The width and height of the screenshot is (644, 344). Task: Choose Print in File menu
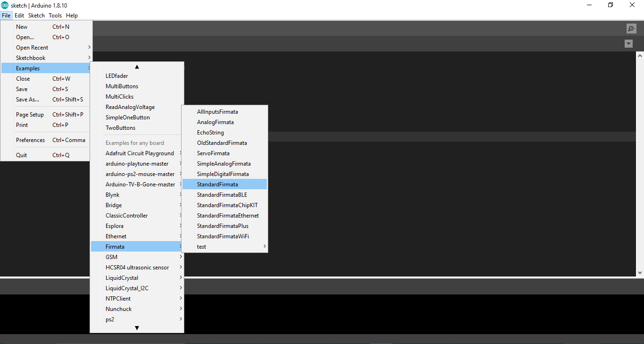pyautogui.click(x=46, y=125)
